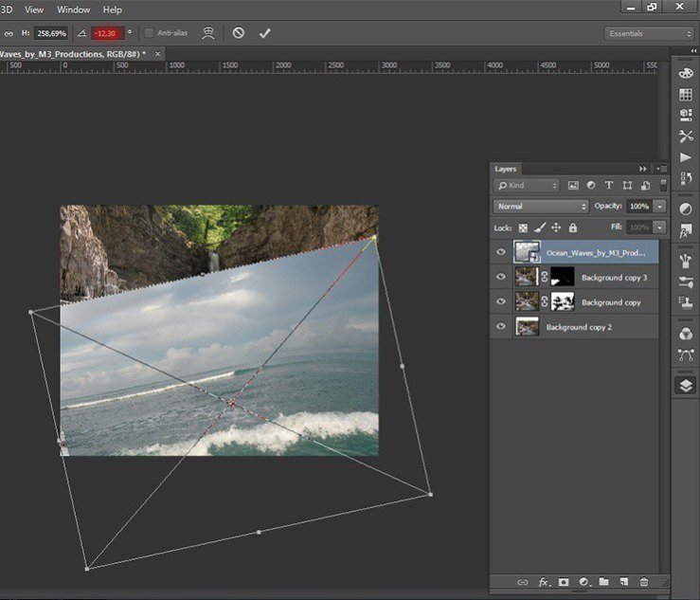Create a new layer group folder

coord(603,581)
